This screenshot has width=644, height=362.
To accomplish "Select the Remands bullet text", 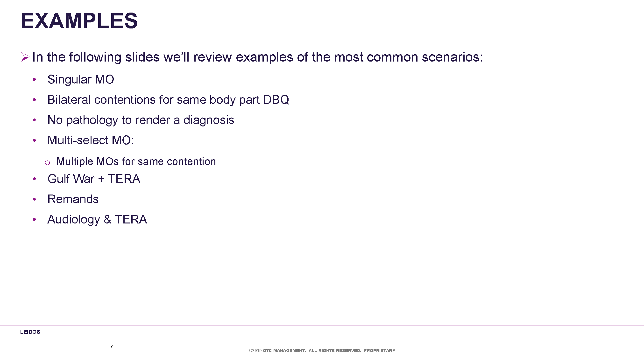I will [73, 199].
